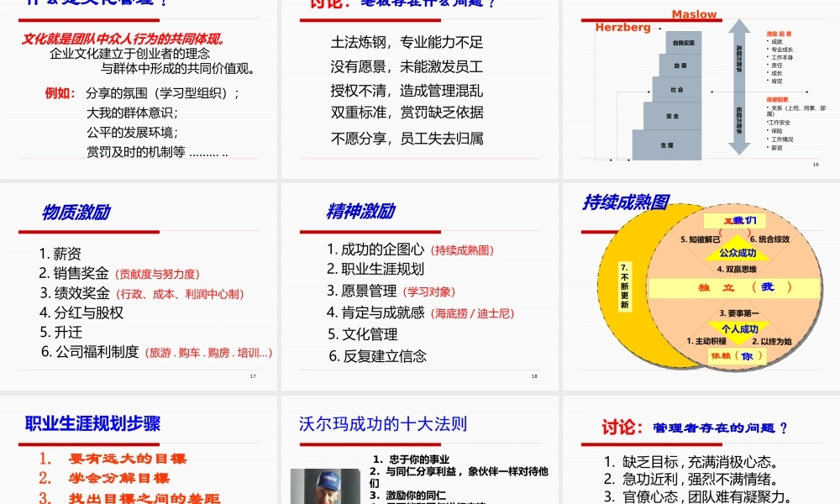This screenshot has height=504, width=840.
Task: Click list item 6. 公司福利制度
Action: [90, 352]
